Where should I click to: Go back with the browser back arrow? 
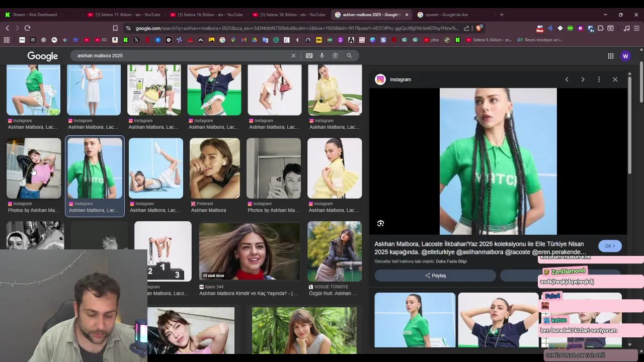click(x=7, y=28)
